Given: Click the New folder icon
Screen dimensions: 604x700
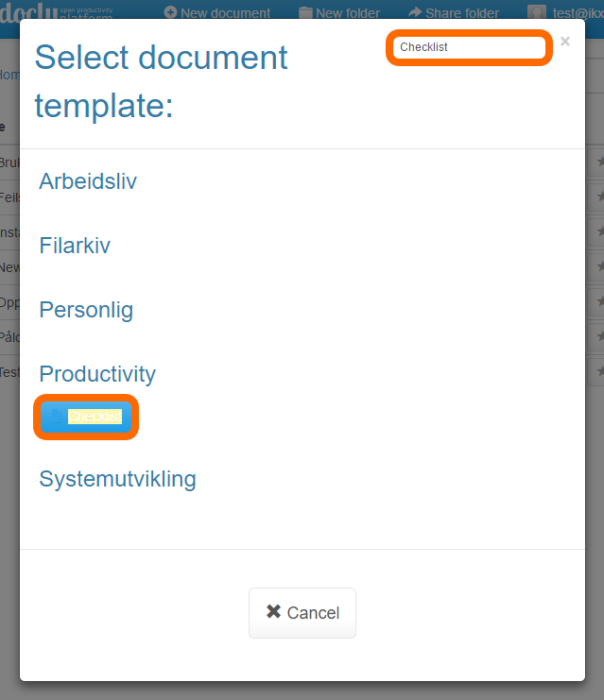Looking at the screenshot, I should tap(305, 12).
